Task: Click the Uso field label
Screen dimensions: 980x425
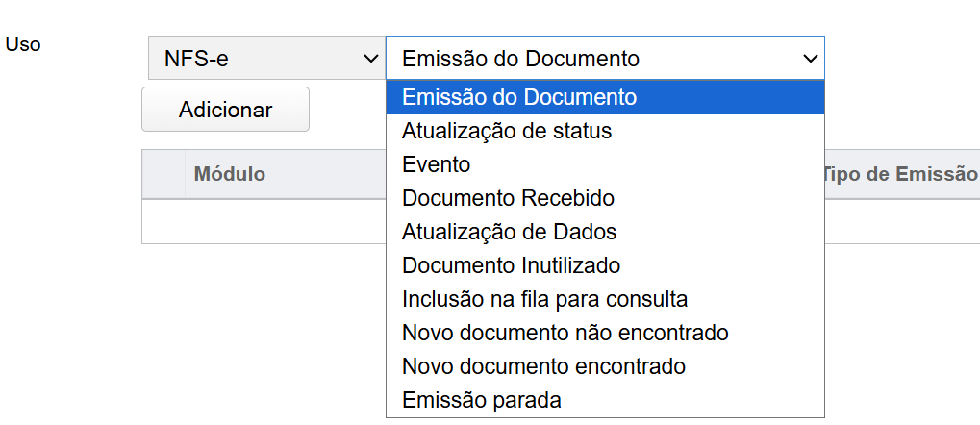Action: [23, 44]
